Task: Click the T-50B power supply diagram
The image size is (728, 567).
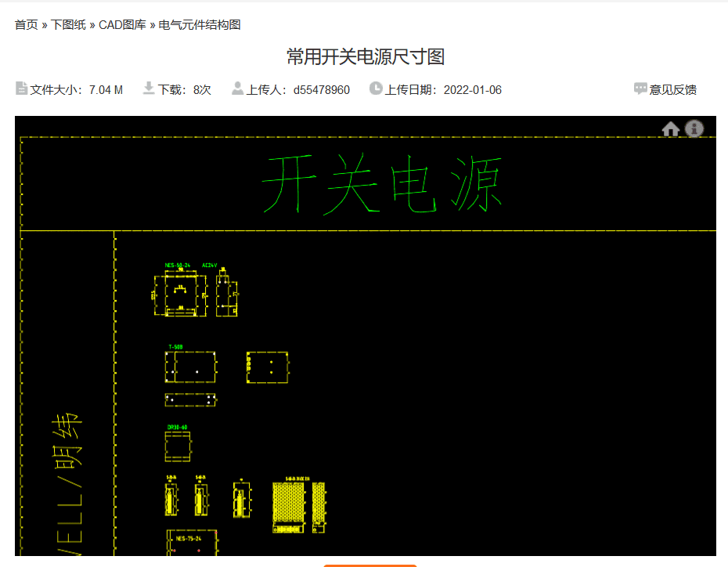Action: (175, 345)
